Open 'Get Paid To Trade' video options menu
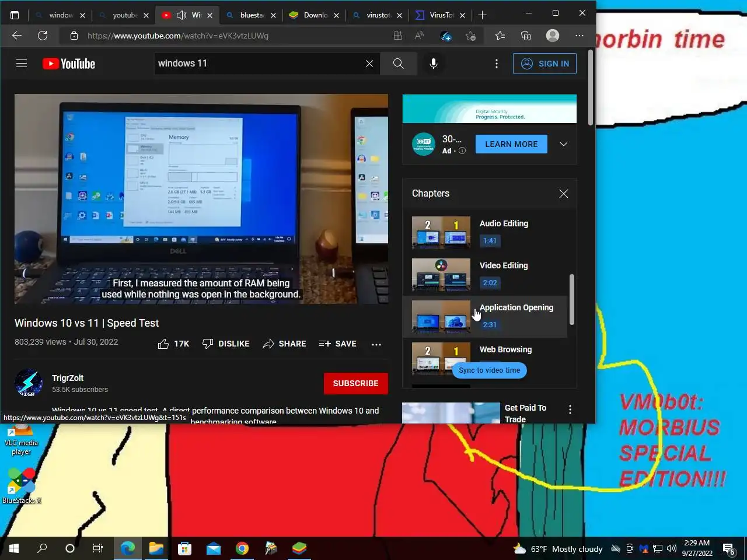 pyautogui.click(x=570, y=410)
